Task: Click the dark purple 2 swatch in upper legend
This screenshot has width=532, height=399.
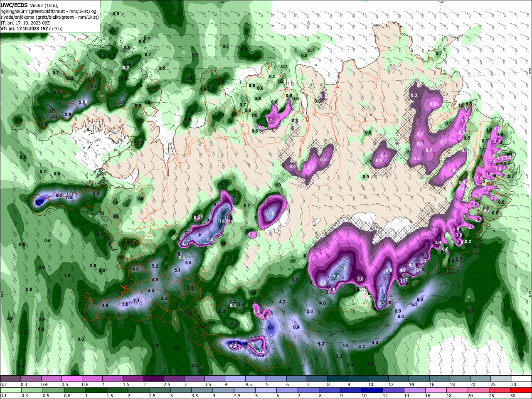Action: pos(153,379)
